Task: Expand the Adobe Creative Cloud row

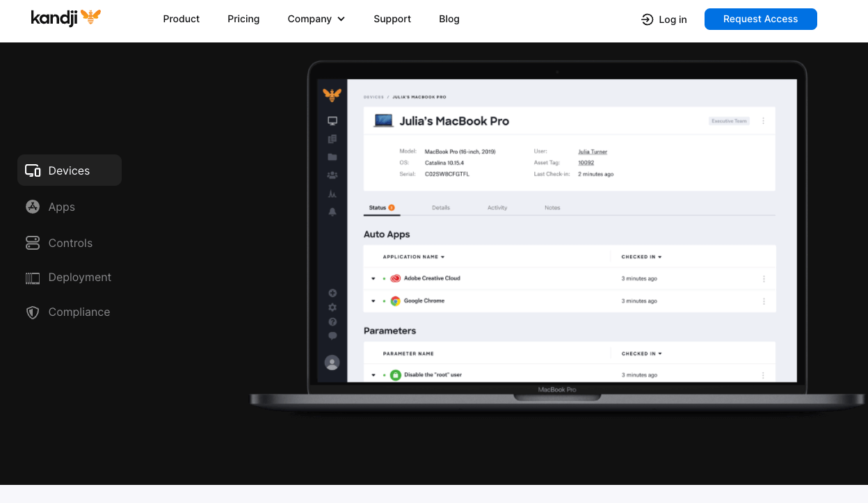Action: tap(373, 278)
